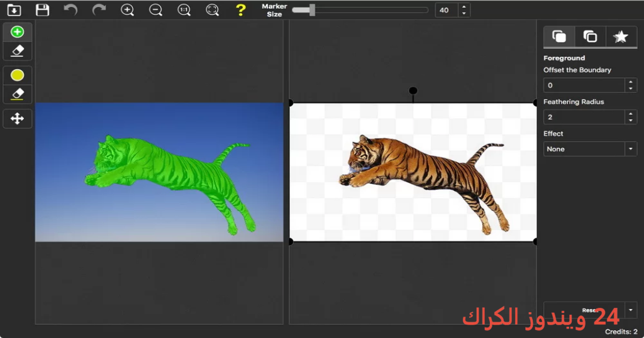Switch to Foreground settings tab
644x338 pixels.
point(559,36)
